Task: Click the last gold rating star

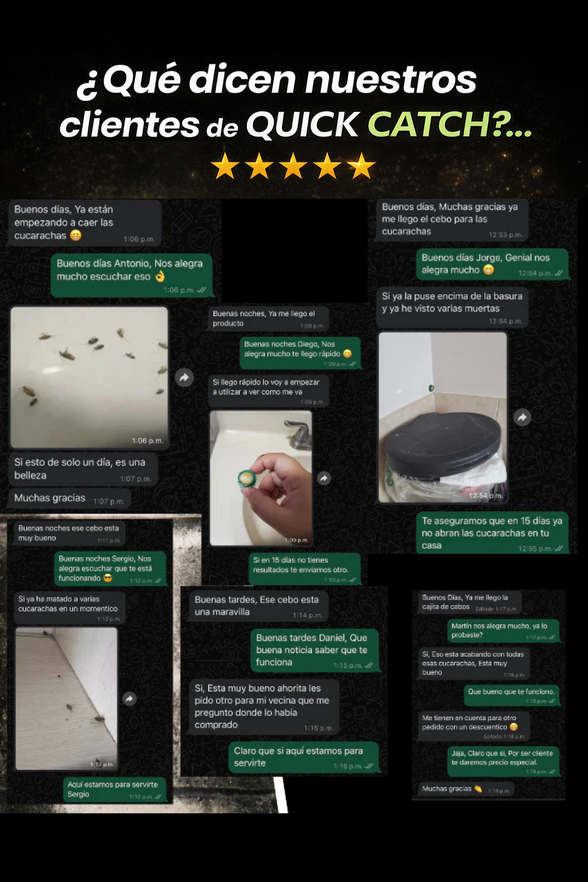Action: tap(362, 166)
